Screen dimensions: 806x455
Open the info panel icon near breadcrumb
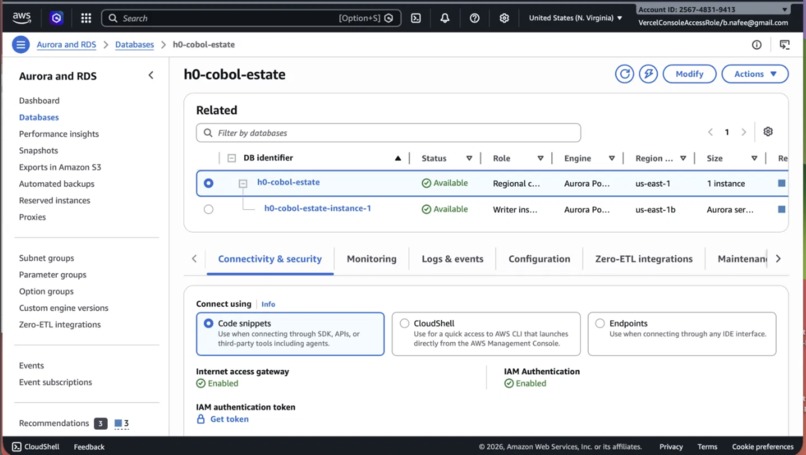(x=757, y=45)
